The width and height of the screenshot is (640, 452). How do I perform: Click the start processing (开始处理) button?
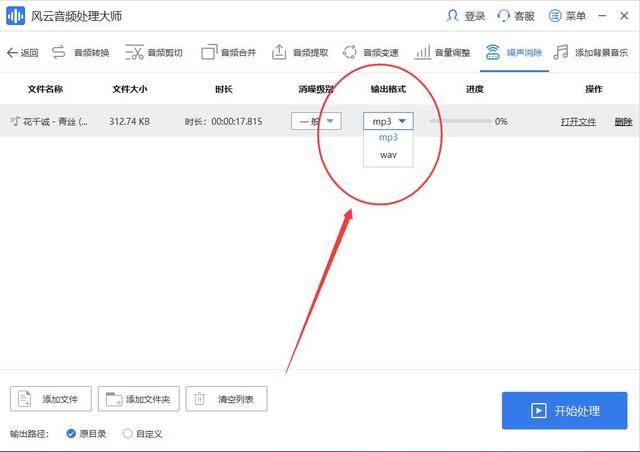[564, 410]
